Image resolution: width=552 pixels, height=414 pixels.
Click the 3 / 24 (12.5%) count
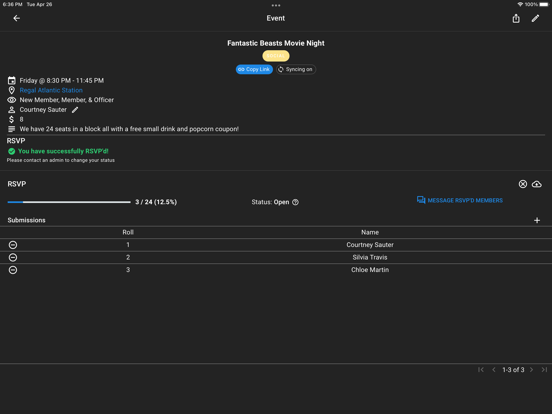156,202
